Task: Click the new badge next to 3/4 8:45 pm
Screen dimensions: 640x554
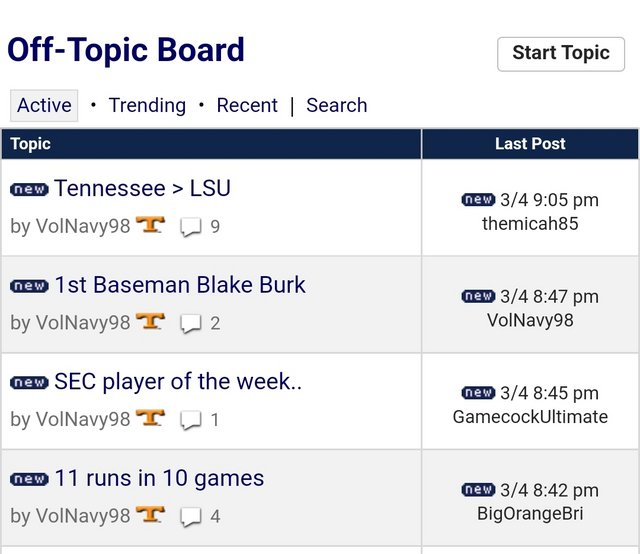Action: pyautogui.click(x=478, y=393)
